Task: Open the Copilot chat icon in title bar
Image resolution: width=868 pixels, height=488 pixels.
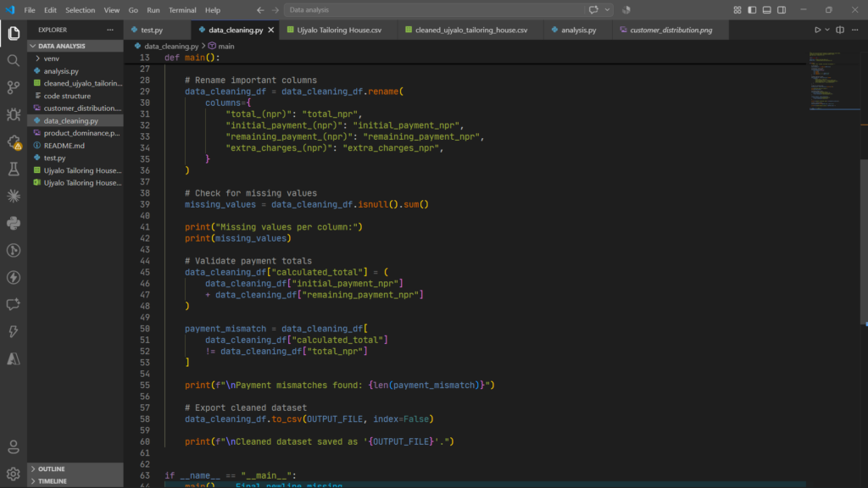Action: coord(593,10)
